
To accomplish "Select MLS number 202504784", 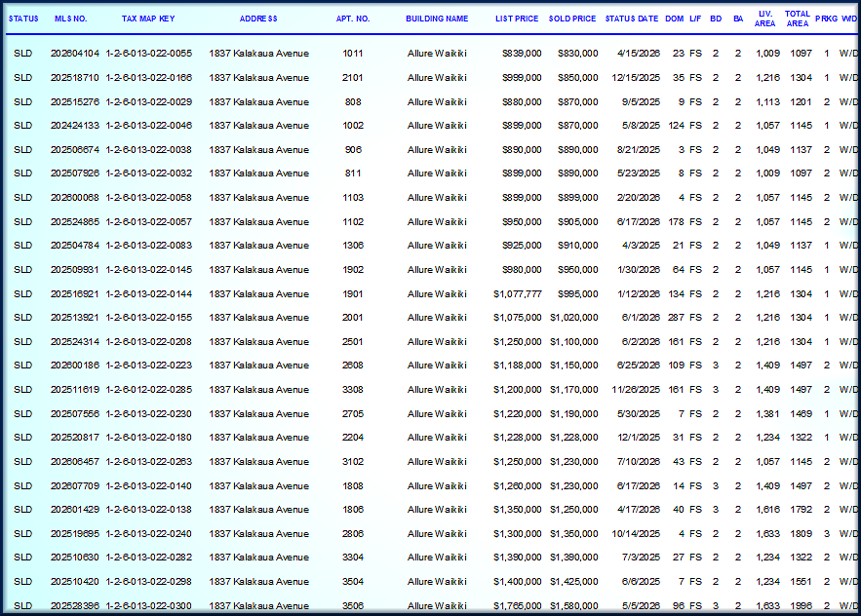I will click(x=75, y=245).
